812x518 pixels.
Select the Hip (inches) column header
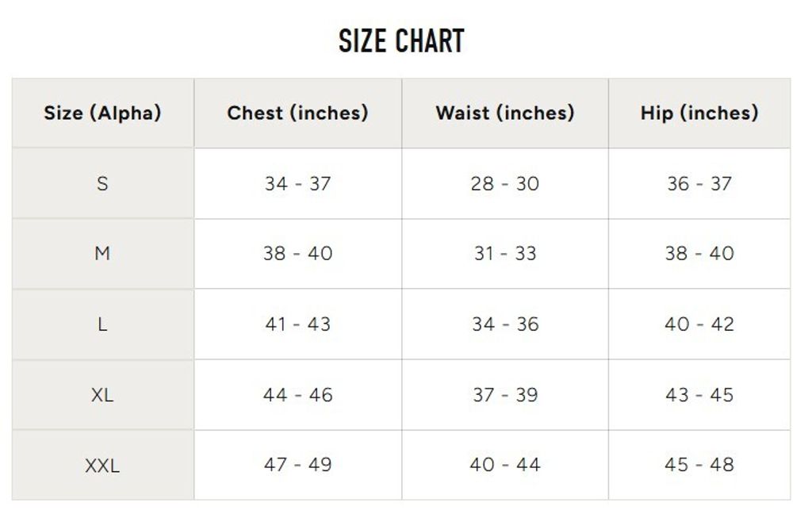tap(699, 113)
